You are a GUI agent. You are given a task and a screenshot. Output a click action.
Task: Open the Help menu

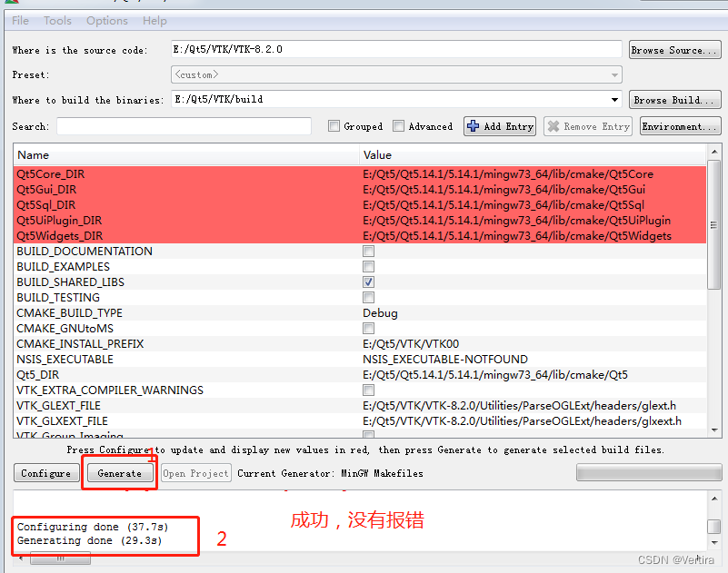[x=155, y=20]
